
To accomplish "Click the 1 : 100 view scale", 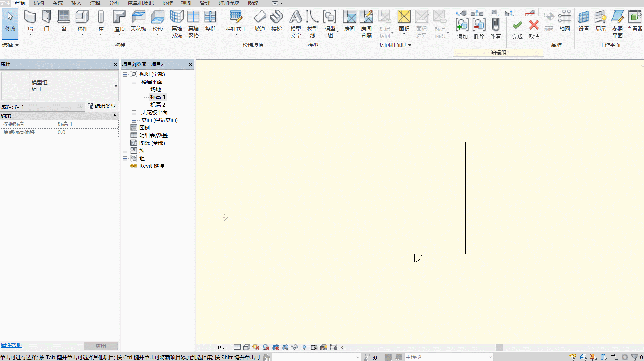I will coord(216,347).
